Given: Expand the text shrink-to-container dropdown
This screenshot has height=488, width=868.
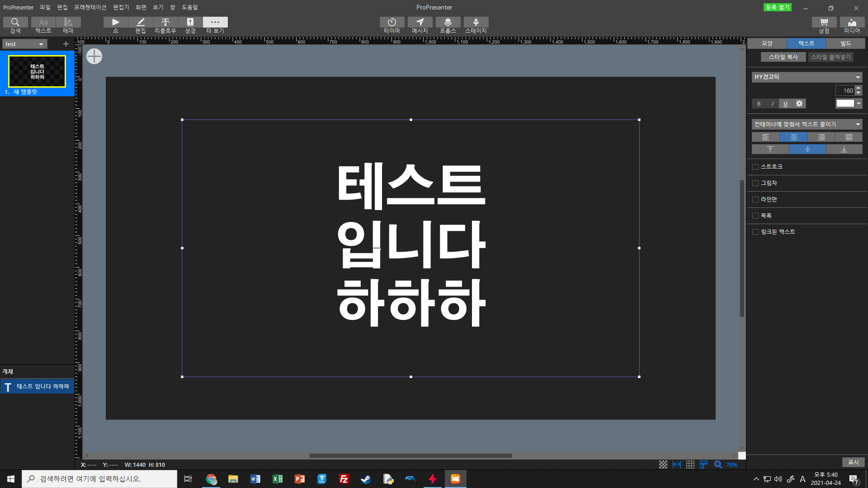Looking at the screenshot, I should [x=807, y=124].
